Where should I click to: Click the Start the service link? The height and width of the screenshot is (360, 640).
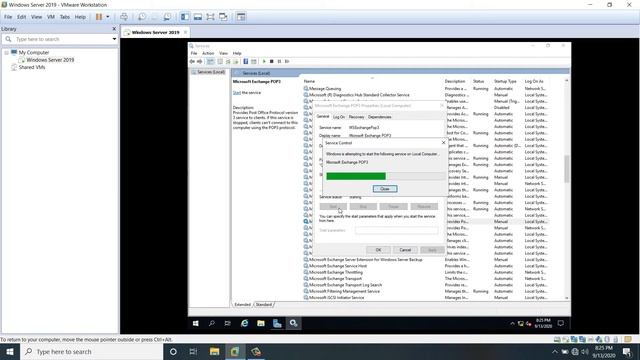click(237, 93)
